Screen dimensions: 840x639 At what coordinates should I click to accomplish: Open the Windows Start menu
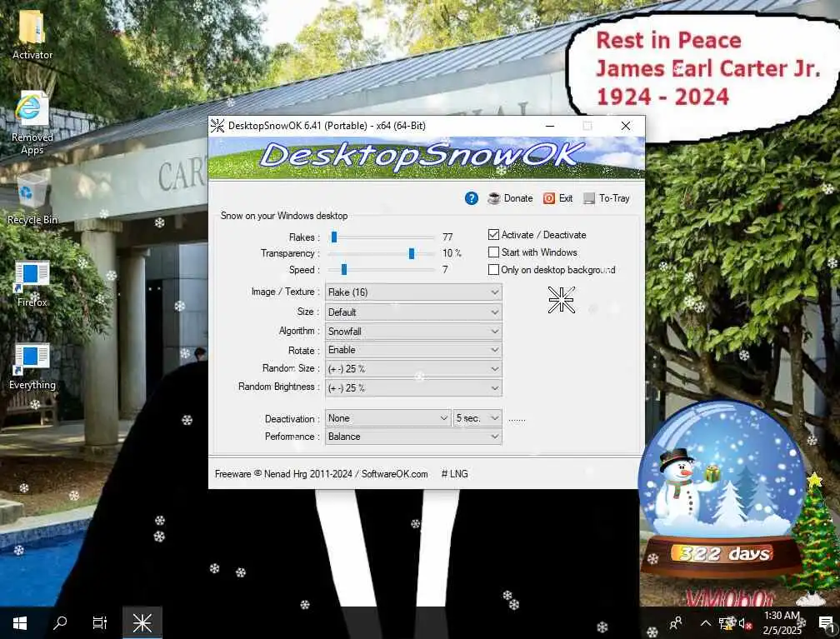pyautogui.click(x=20, y=623)
